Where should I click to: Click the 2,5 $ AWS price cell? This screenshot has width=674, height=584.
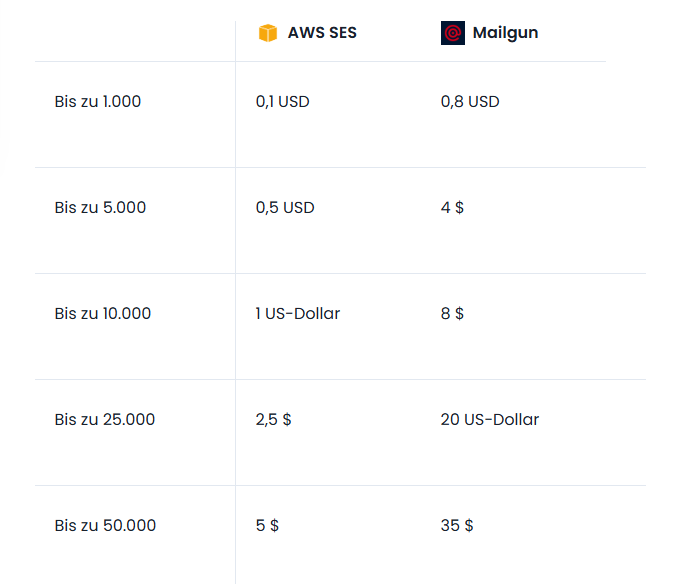[x=273, y=420]
